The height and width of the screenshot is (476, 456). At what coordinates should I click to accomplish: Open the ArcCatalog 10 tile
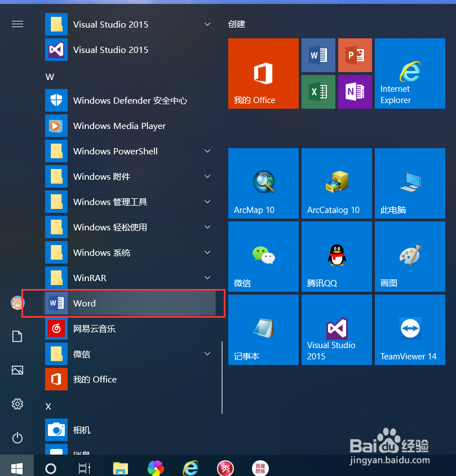337,183
